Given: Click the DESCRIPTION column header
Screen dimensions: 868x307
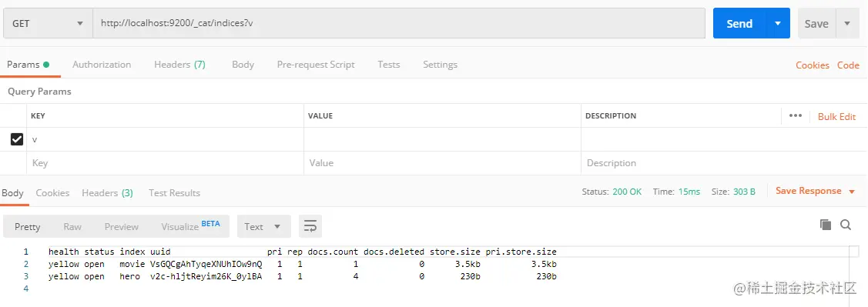Looking at the screenshot, I should point(611,116).
